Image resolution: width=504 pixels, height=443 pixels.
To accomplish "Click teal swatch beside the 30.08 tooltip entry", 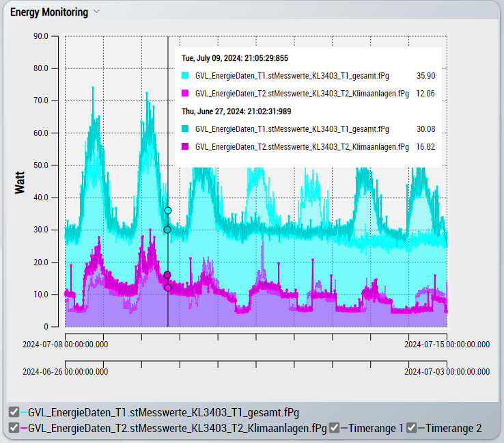I will coord(186,129).
